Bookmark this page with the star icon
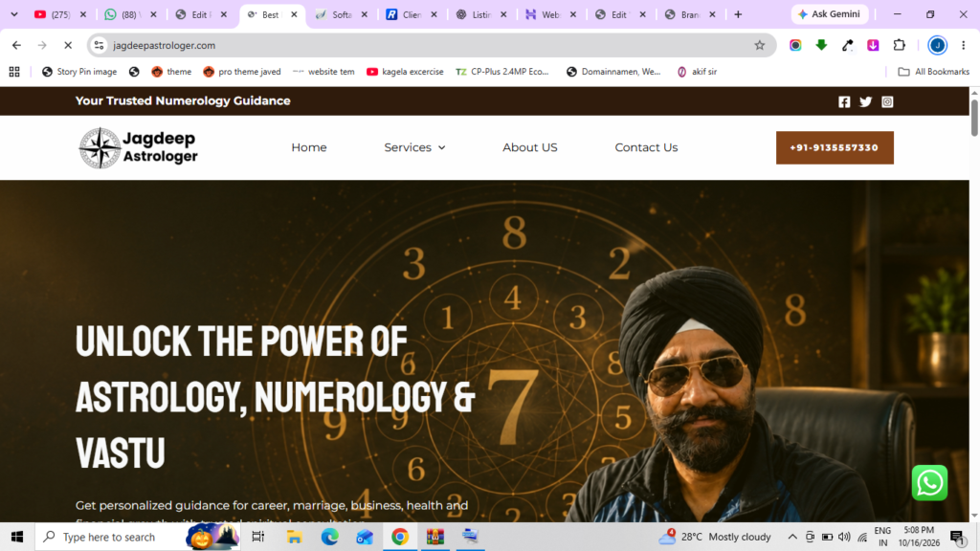This screenshot has width=980, height=551. [759, 45]
